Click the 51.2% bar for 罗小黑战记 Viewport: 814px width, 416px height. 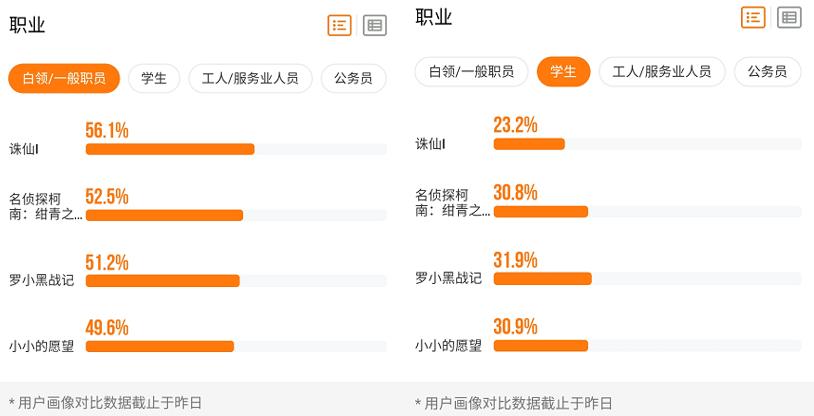pos(163,281)
